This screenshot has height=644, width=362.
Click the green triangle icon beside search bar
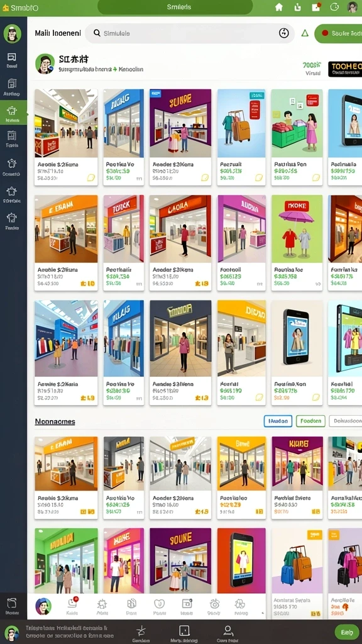pyautogui.click(x=305, y=33)
